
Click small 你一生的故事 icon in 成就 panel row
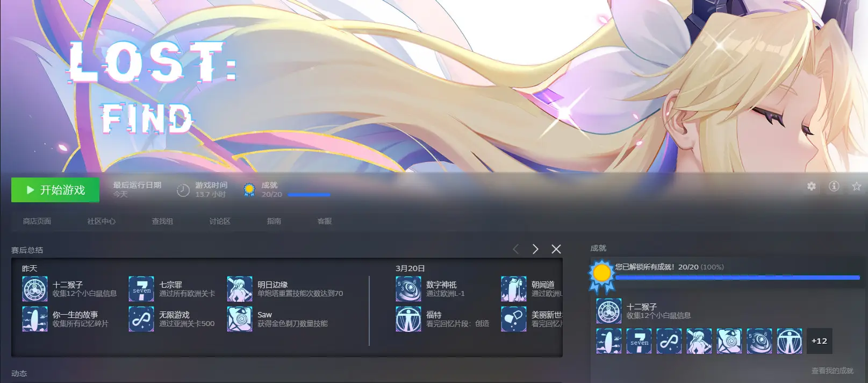609,341
